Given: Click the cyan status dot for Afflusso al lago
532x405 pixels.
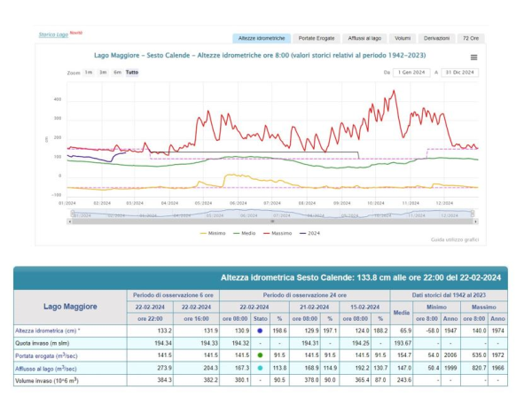Looking at the screenshot, I should point(262,368).
